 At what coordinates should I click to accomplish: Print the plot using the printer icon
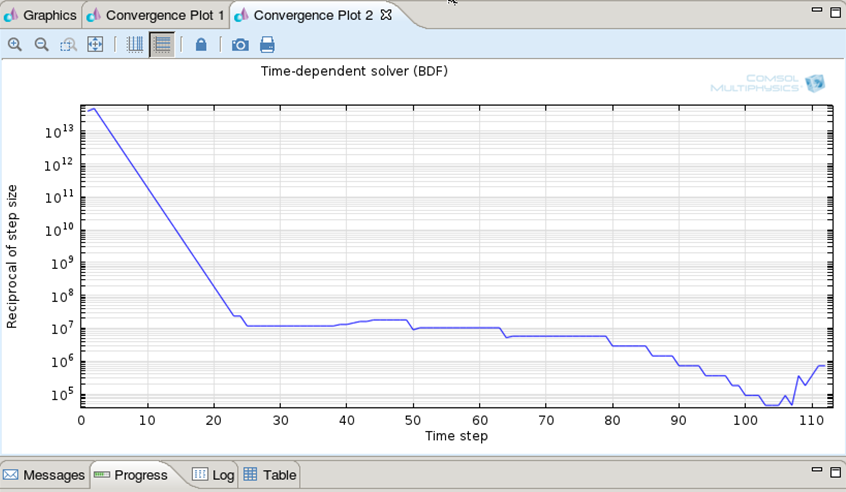tap(267, 45)
